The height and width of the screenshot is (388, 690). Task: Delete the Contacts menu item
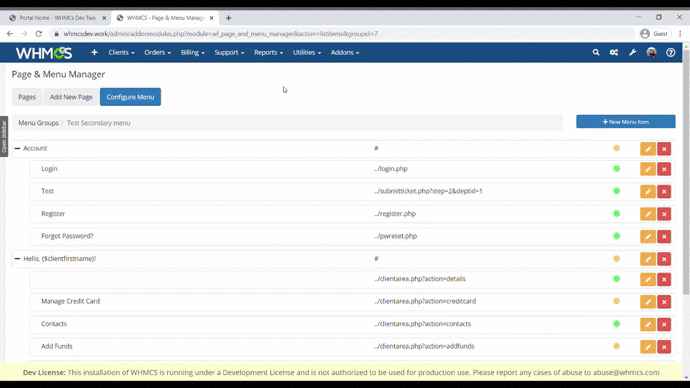coord(664,324)
